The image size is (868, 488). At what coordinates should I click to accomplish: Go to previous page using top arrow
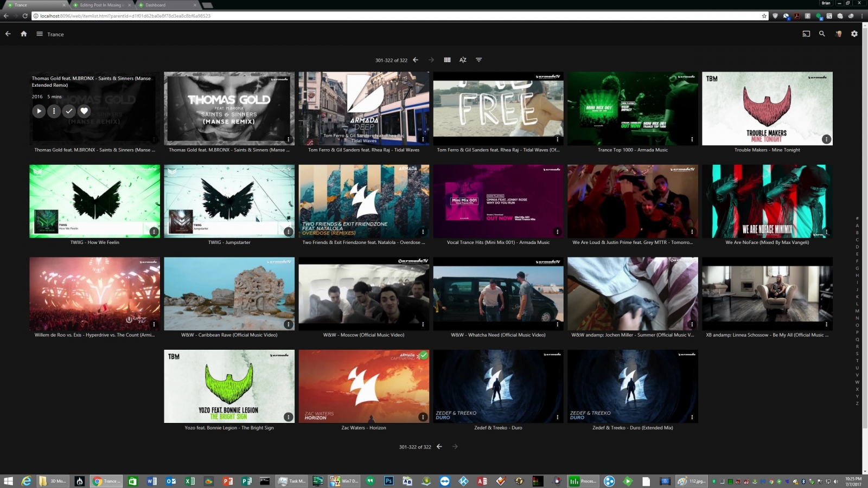pyautogui.click(x=416, y=60)
